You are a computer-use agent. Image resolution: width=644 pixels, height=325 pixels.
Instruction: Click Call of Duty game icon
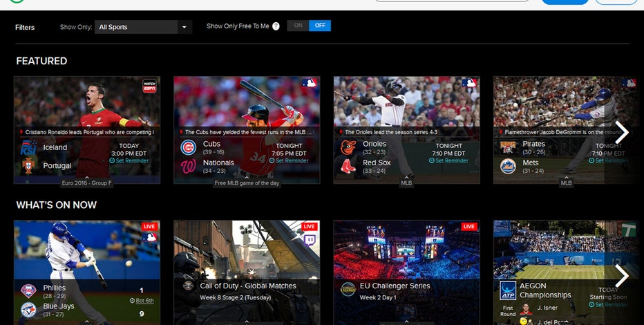coord(188,286)
